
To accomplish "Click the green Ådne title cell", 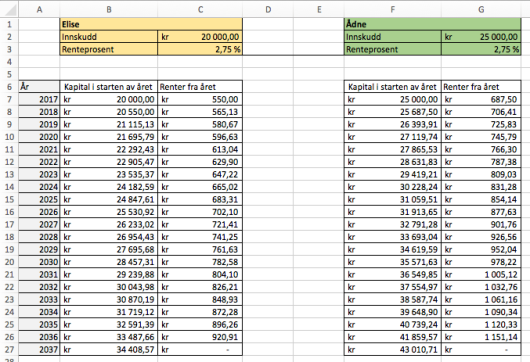I will 433,24.
